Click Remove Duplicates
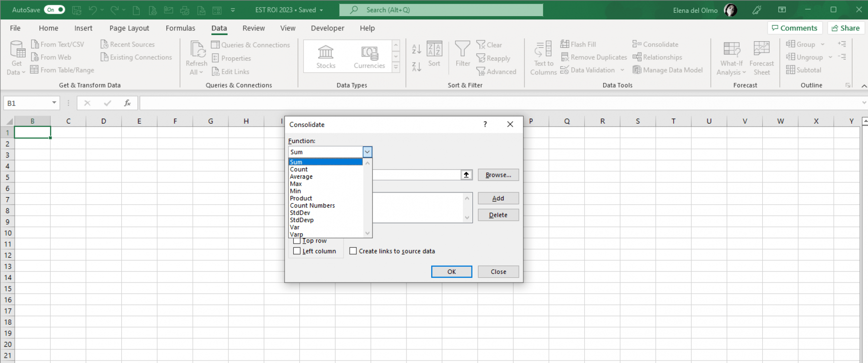 pos(594,57)
